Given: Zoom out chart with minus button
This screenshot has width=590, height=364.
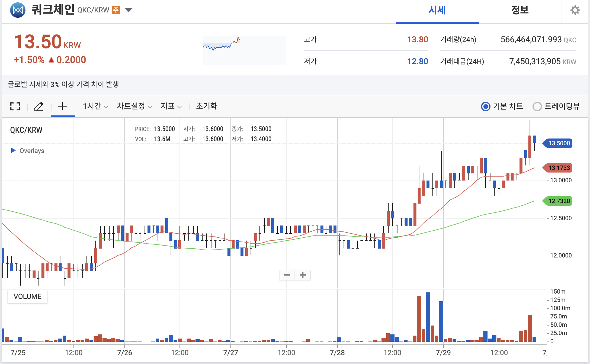Looking at the screenshot, I should pos(287,275).
